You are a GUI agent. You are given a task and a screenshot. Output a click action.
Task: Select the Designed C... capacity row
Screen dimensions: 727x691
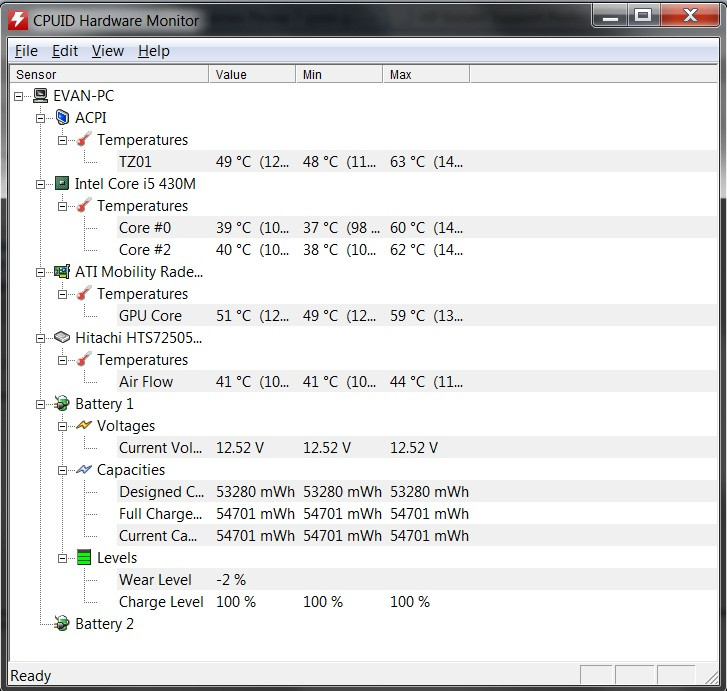coord(417,492)
